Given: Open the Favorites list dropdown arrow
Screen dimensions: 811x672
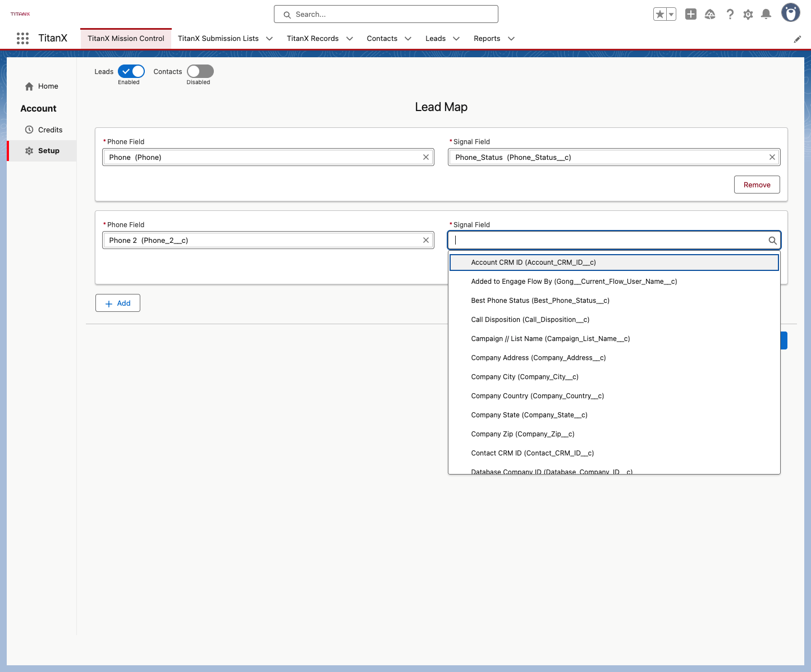Looking at the screenshot, I should [x=671, y=14].
